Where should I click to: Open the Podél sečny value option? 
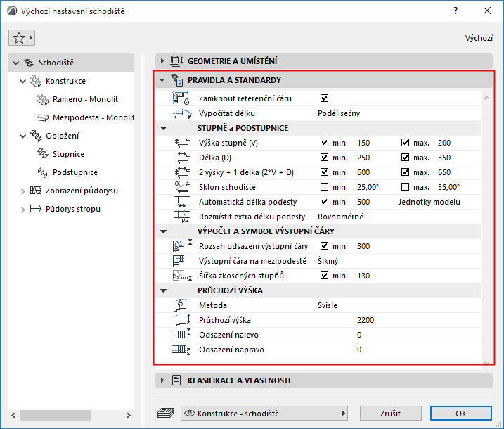click(x=339, y=113)
